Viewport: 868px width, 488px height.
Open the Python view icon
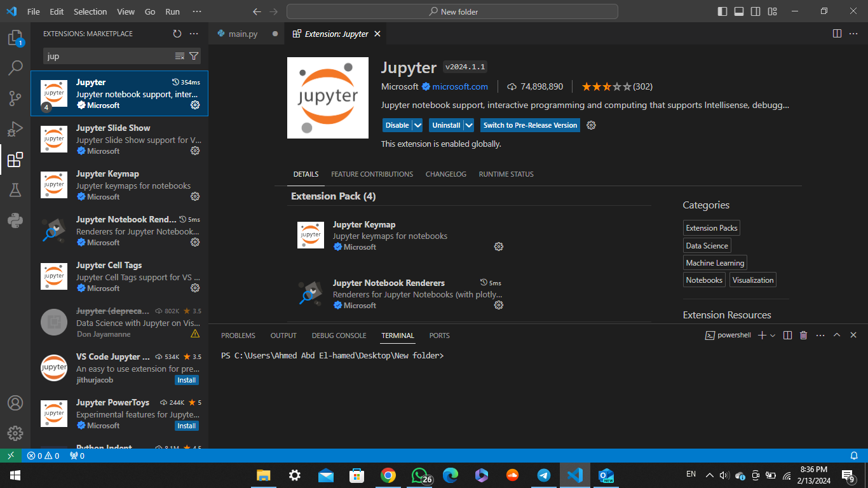point(15,220)
